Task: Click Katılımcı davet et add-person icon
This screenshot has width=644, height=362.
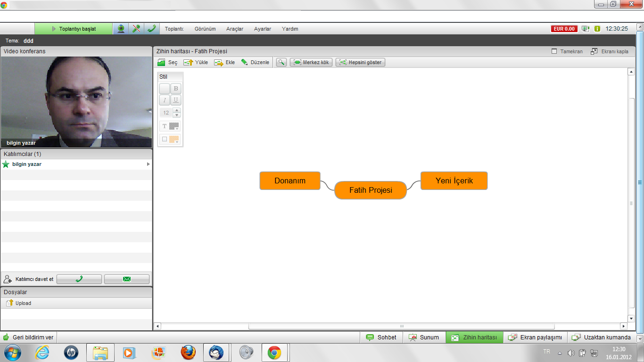Action: pos(8,279)
